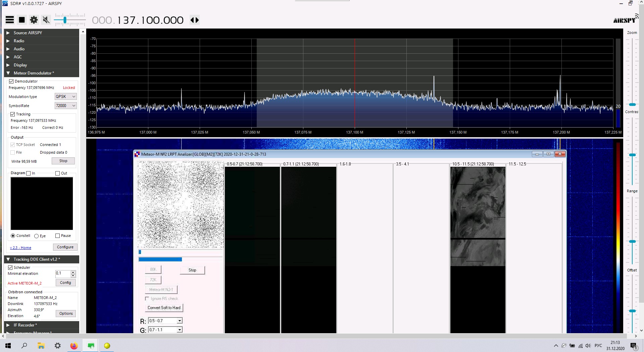Expand the Display panel

pyautogui.click(x=42, y=65)
